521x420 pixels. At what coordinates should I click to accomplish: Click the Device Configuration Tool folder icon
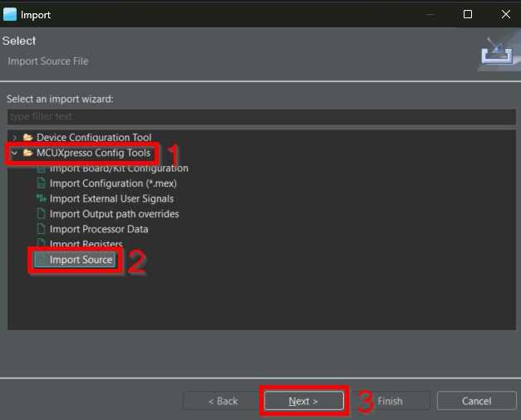(x=28, y=138)
